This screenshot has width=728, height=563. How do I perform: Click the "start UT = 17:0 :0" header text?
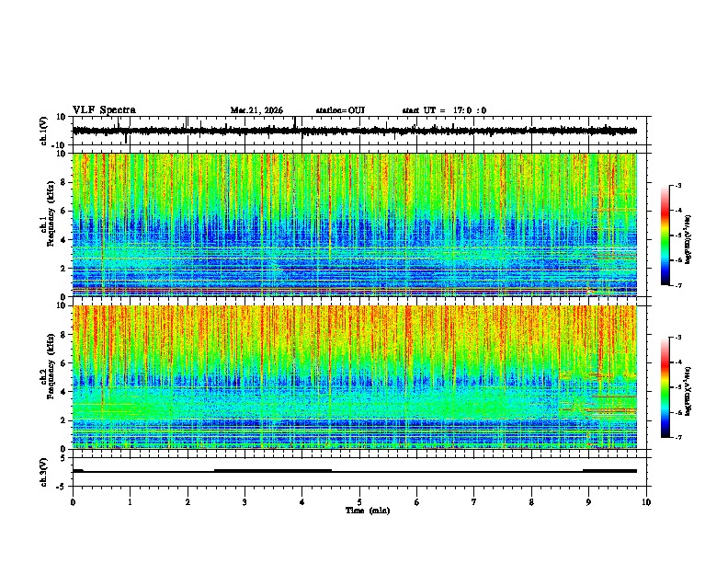click(x=444, y=110)
